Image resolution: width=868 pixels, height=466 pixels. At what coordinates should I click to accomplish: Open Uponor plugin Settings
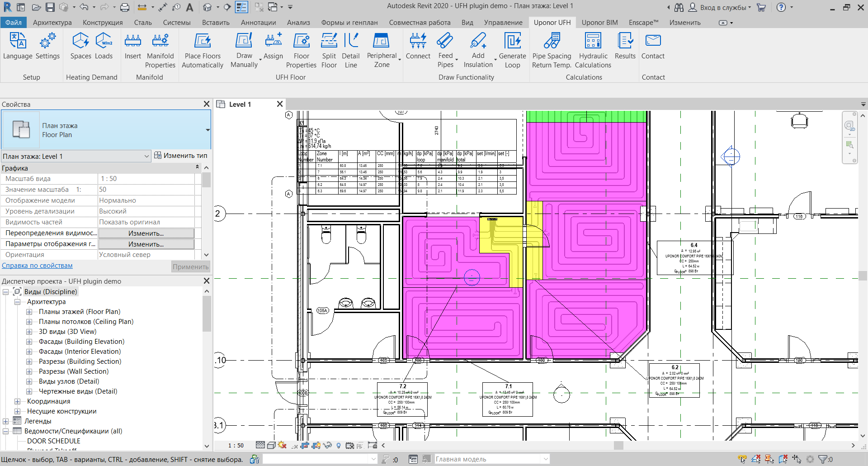point(47,46)
